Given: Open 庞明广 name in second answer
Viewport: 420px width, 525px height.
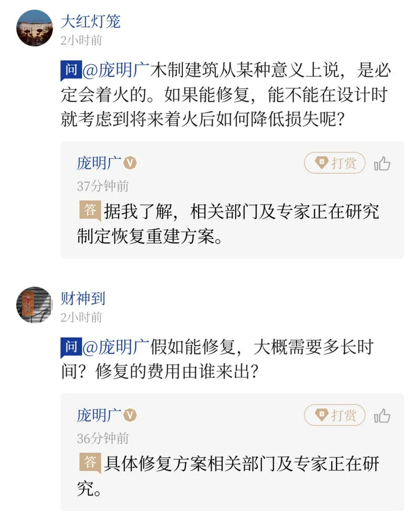Looking at the screenshot, I should coord(99,415).
